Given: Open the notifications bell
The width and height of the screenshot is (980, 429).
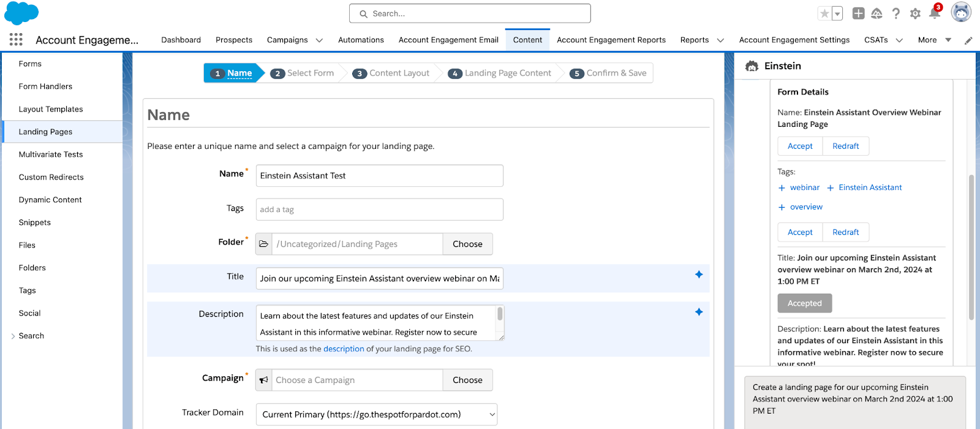Looking at the screenshot, I should [935, 12].
